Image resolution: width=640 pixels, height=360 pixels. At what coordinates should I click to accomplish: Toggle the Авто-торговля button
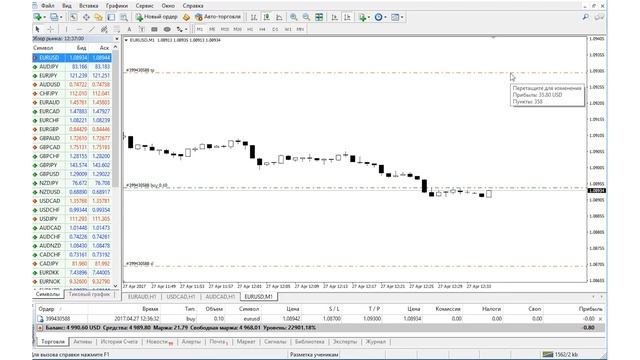point(218,17)
